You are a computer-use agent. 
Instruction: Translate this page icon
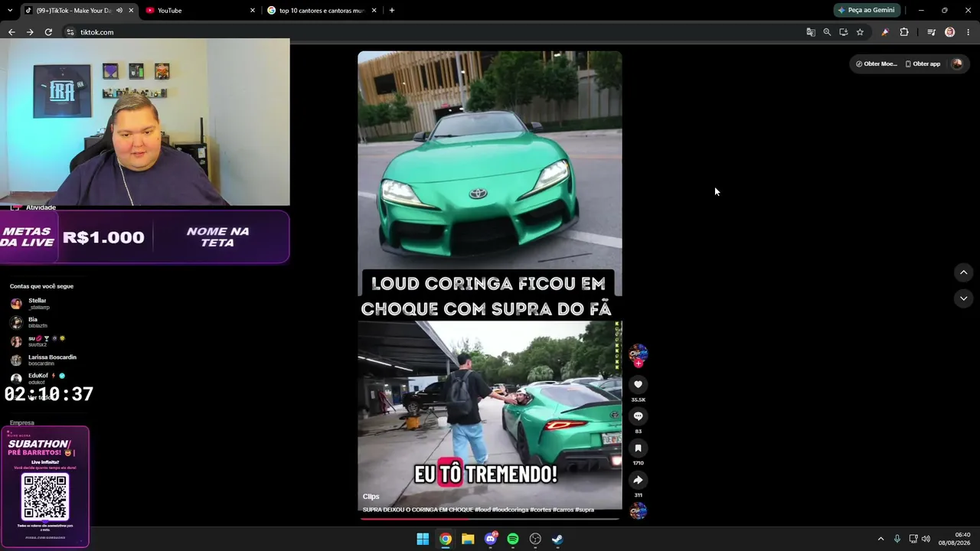(x=811, y=32)
